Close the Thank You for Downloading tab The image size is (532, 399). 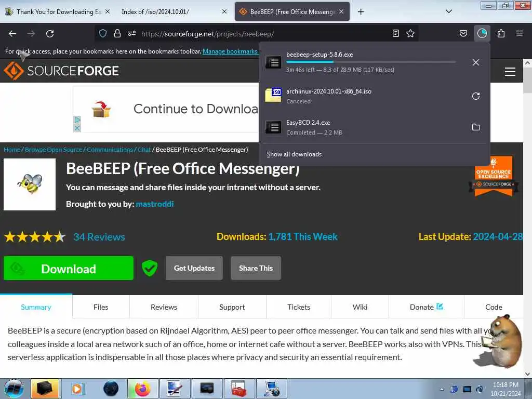point(108,11)
